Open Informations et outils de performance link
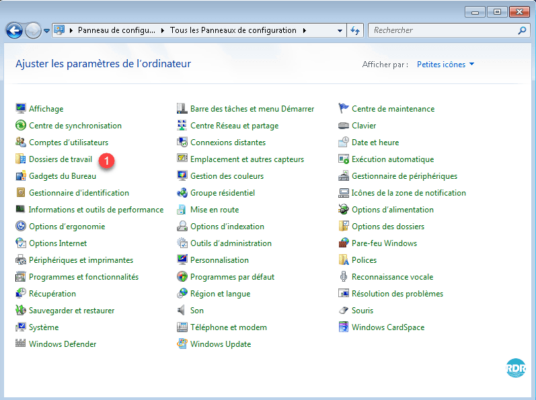This screenshot has height=400, width=536. [96, 210]
